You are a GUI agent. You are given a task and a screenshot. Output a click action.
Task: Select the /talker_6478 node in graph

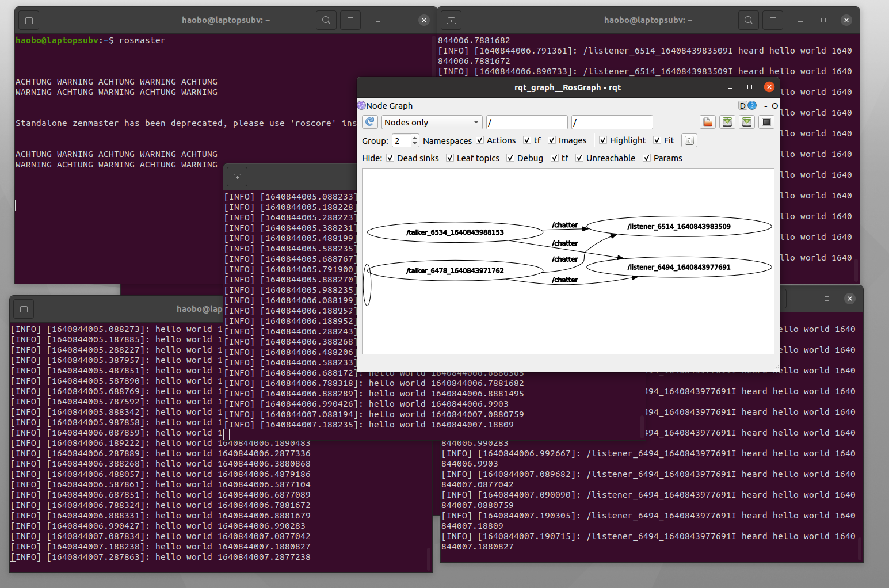tap(455, 271)
